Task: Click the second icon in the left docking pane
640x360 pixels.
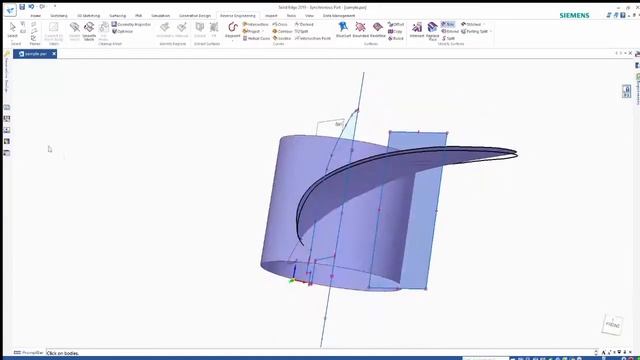Action: coord(7,119)
